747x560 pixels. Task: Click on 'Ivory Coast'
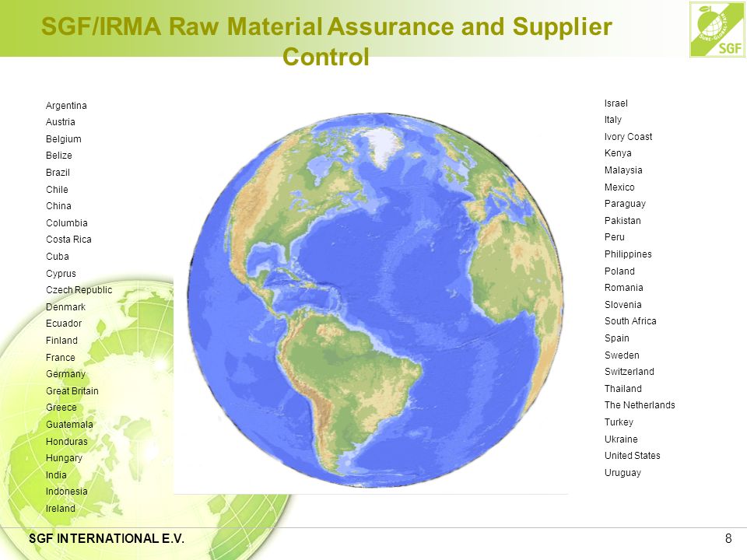click(x=629, y=137)
